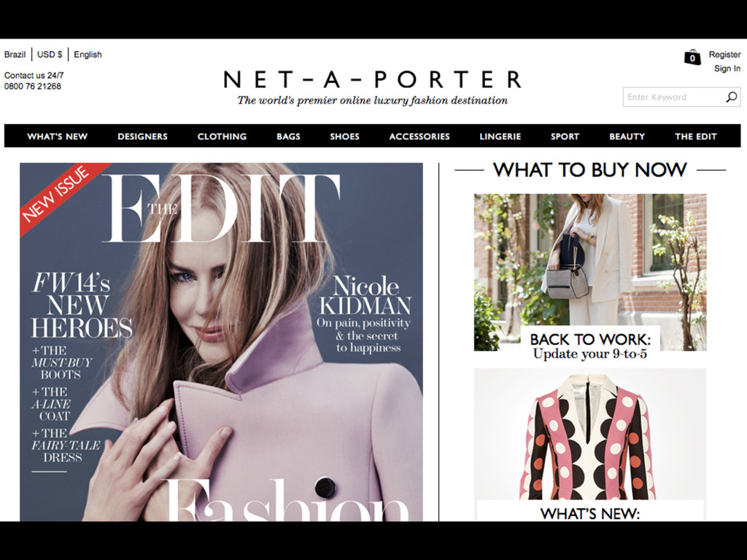Image resolution: width=747 pixels, height=560 pixels.
Task: Open the What's New menu
Action: tap(57, 136)
